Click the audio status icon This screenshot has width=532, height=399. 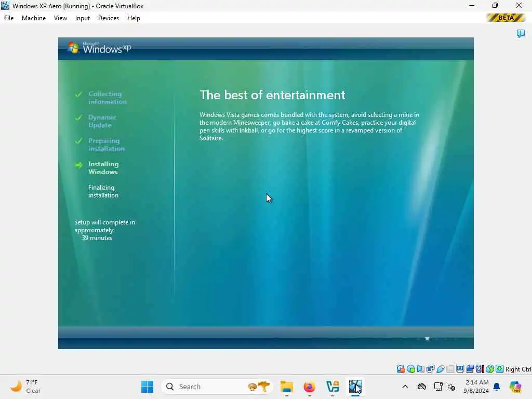(420, 369)
